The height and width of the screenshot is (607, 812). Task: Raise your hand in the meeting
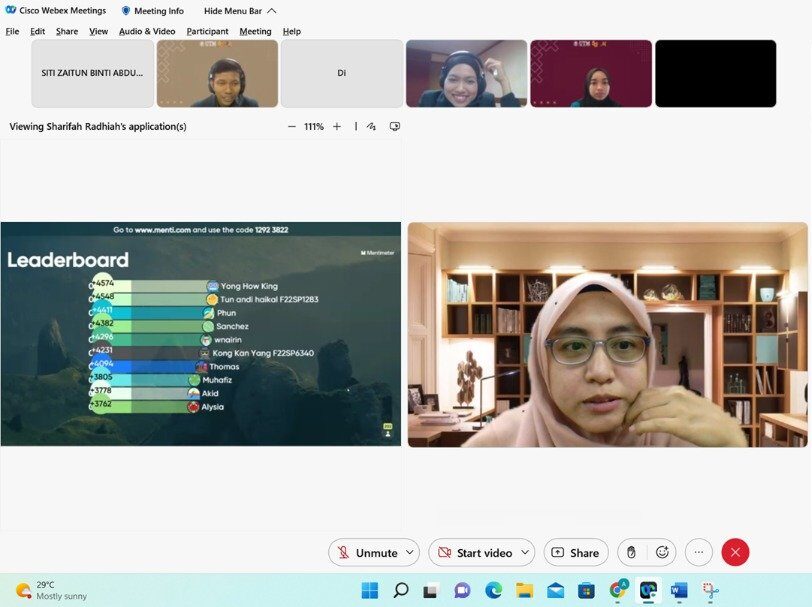click(631, 552)
